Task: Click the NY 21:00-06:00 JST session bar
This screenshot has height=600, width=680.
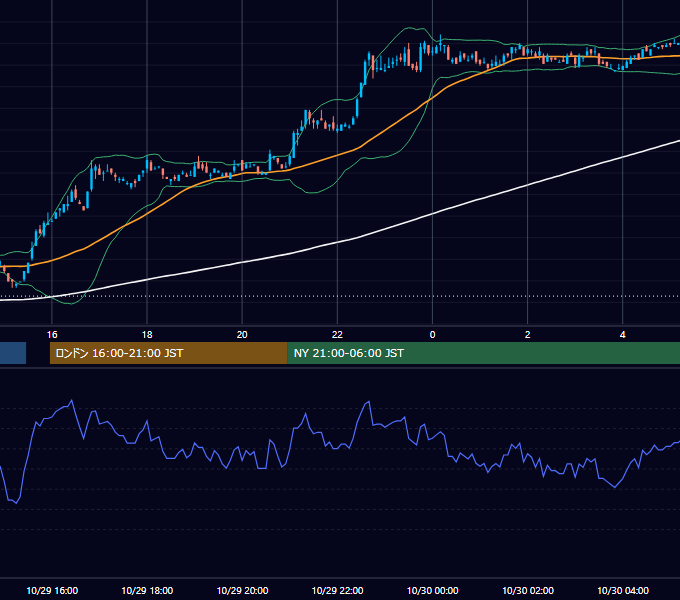Action: (484, 353)
